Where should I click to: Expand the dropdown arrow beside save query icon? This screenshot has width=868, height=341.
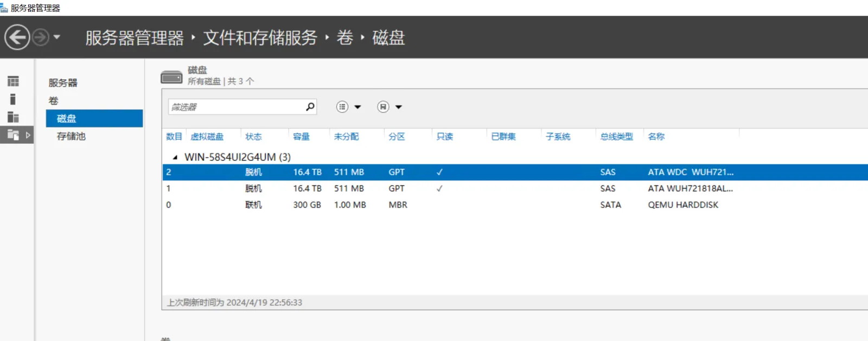[x=399, y=107]
